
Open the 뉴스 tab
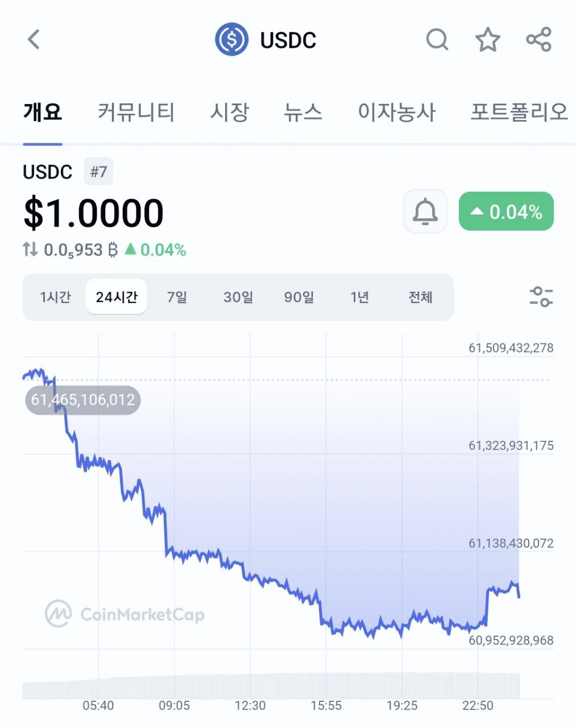[x=303, y=112]
